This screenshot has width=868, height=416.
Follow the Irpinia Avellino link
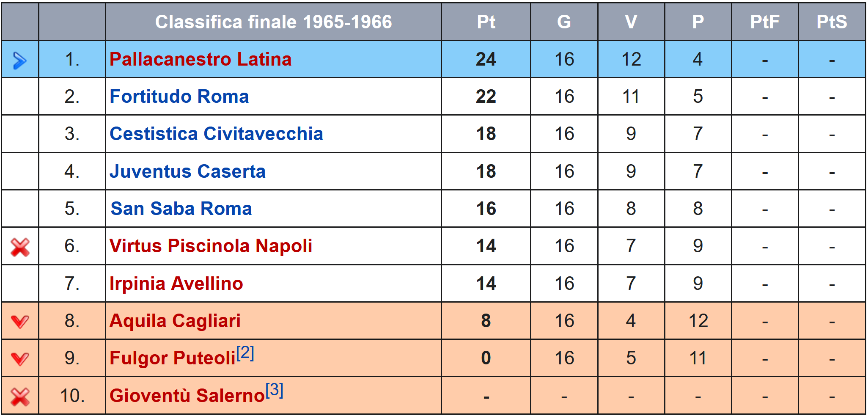click(176, 284)
